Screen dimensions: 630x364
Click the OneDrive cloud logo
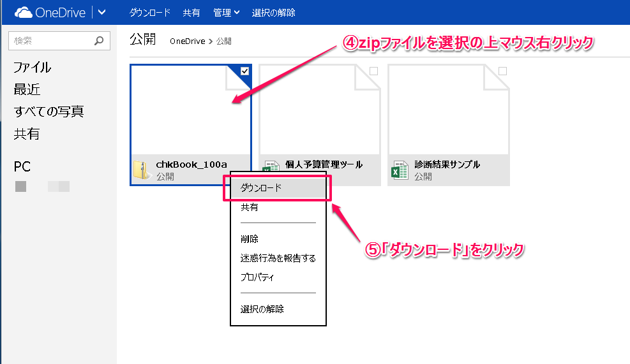point(23,12)
